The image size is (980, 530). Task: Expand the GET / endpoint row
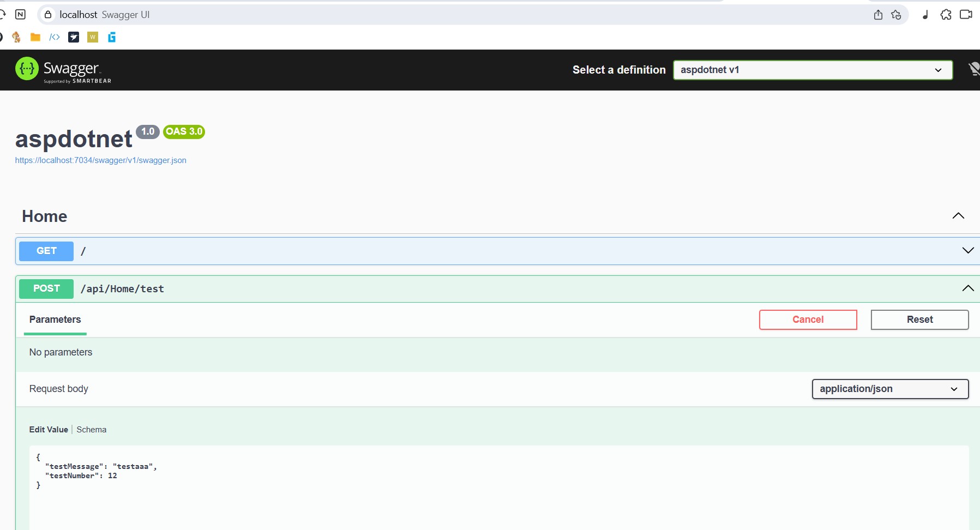[x=967, y=251]
